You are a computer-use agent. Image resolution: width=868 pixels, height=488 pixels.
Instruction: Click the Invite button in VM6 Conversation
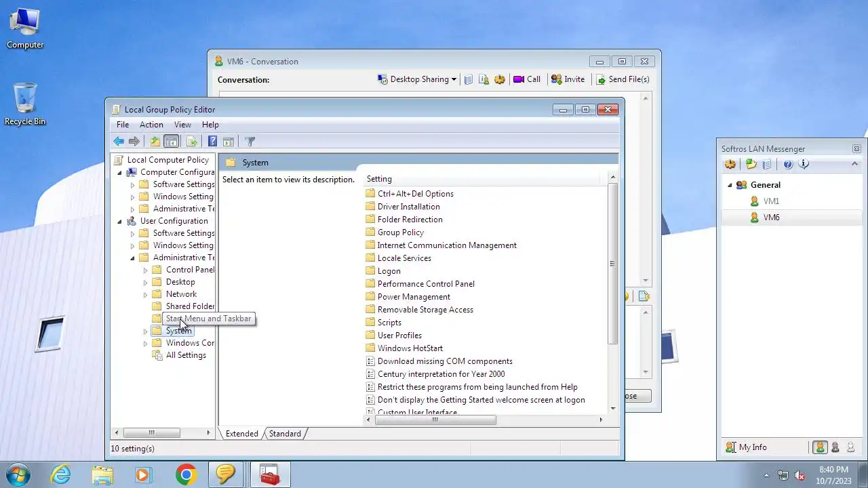pyautogui.click(x=568, y=79)
